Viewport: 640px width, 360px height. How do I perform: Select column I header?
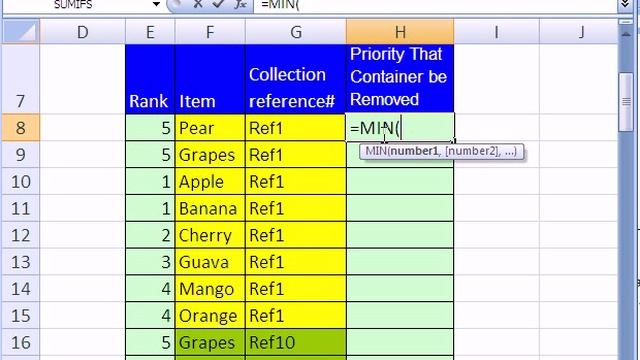496,32
